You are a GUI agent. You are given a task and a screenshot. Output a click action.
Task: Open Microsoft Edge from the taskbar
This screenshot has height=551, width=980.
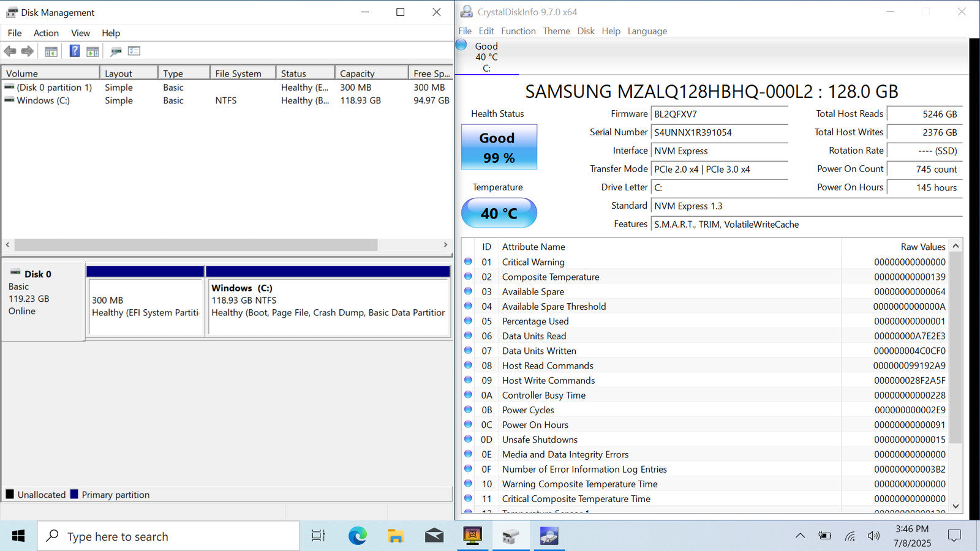[x=357, y=536]
